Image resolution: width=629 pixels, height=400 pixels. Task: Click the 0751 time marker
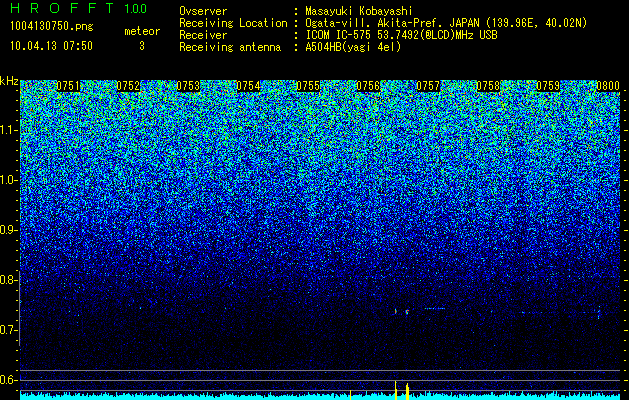point(68,86)
